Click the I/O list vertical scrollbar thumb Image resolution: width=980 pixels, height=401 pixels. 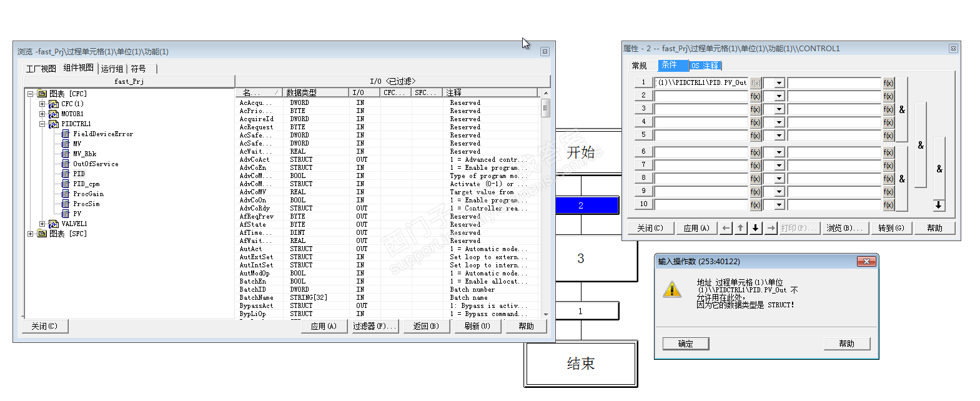click(545, 107)
